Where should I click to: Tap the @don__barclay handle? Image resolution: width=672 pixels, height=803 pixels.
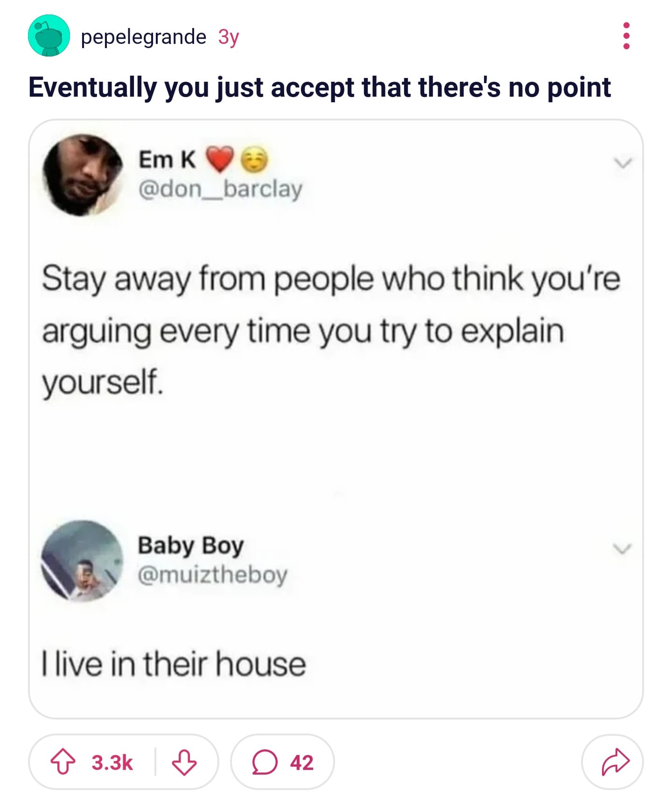tap(220, 189)
